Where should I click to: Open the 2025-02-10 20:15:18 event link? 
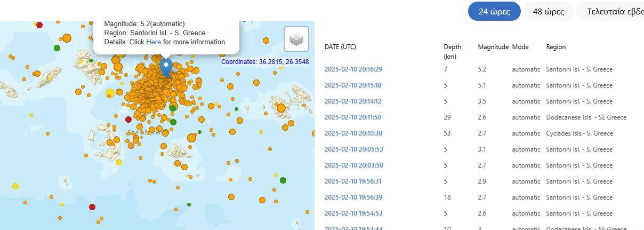353,85
